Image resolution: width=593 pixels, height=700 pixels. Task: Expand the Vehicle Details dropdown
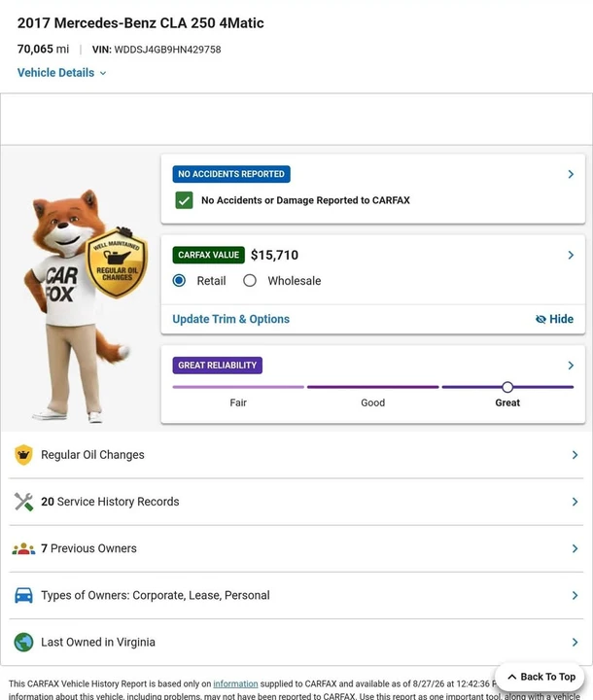(x=61, y=73)
